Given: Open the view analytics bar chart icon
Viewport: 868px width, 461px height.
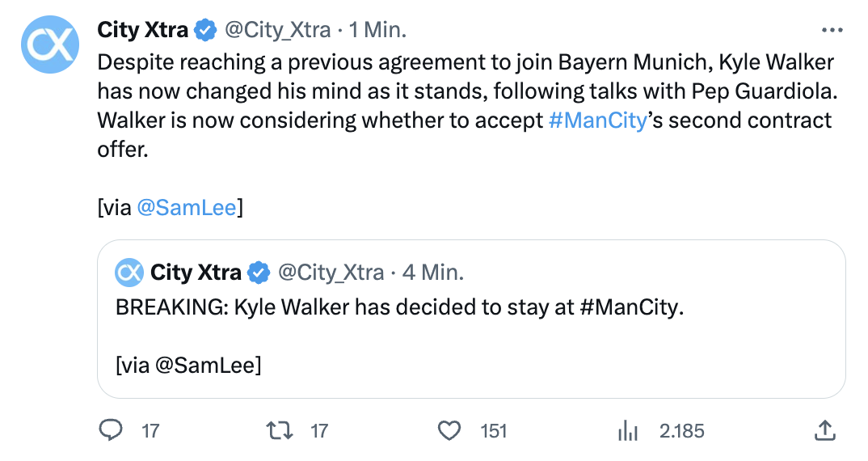Looking at the screenshot, I should tap(628, 431).
